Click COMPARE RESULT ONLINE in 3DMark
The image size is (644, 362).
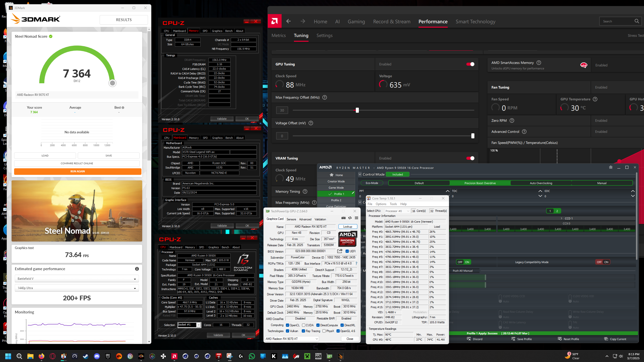coord(77,163)
